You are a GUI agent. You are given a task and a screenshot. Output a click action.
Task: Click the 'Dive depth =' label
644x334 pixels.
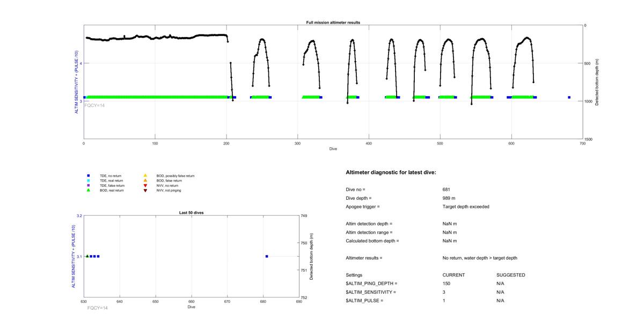point(358,198)
